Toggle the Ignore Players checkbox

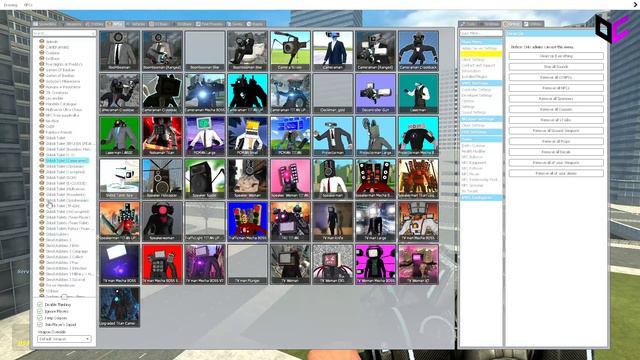[40, 311]
